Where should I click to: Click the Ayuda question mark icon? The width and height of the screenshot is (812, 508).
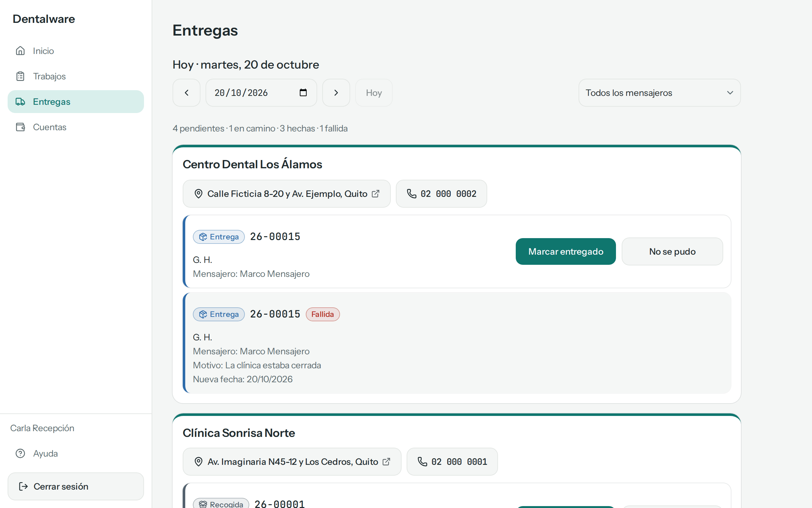point(21,454)
